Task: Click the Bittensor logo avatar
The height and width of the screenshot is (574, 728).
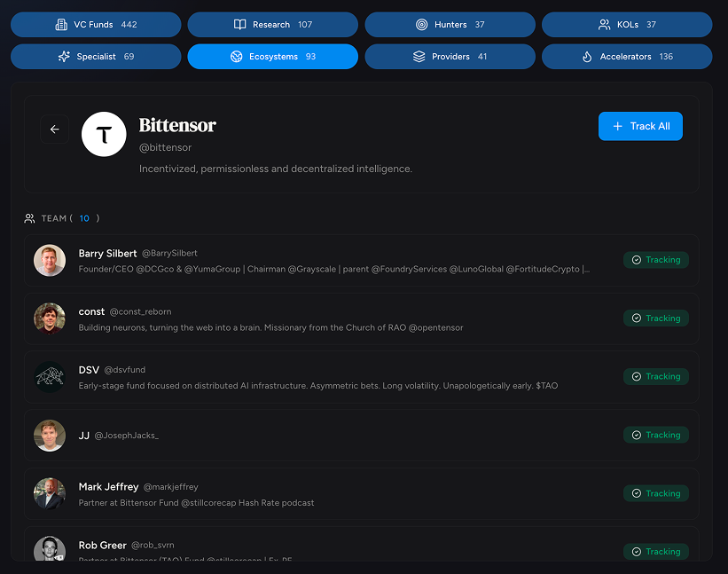Action: click(x=104, y=134)
